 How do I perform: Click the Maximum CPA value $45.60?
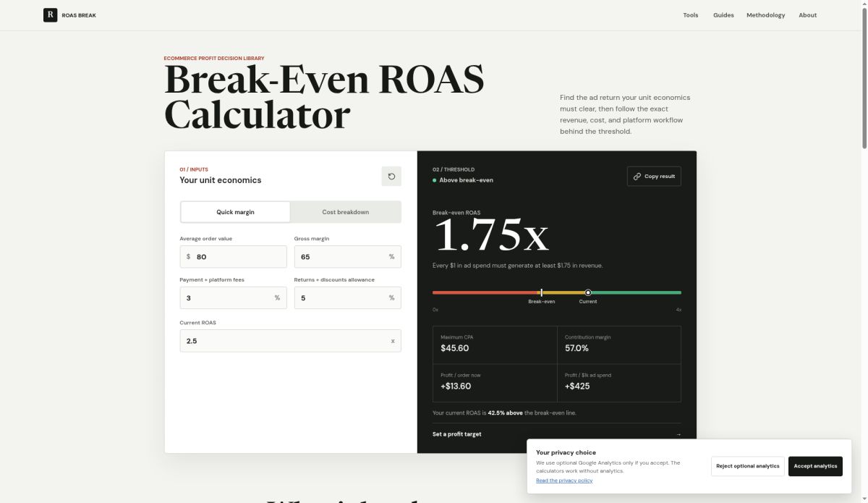click(x=455, y=348)
